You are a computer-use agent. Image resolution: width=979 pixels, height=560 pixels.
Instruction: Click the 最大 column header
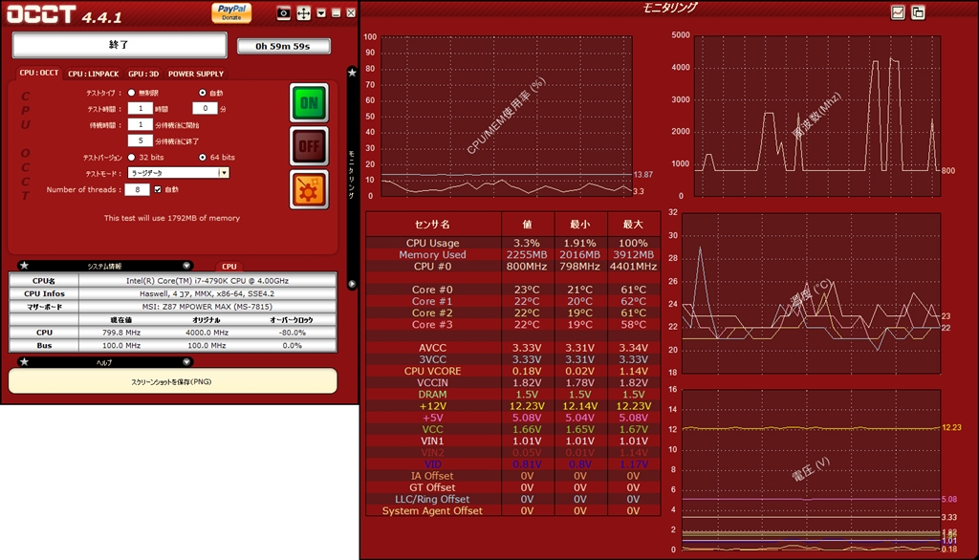point(633,225)
